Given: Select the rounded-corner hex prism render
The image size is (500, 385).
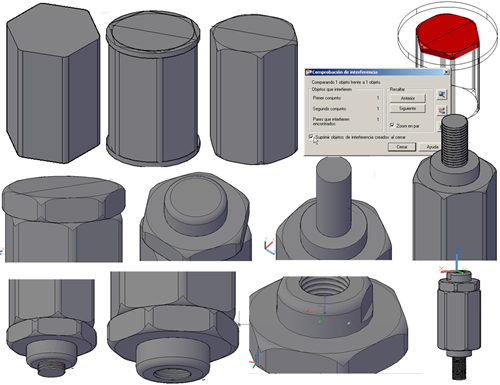Looking at the screenshot, I should (254, 89).
